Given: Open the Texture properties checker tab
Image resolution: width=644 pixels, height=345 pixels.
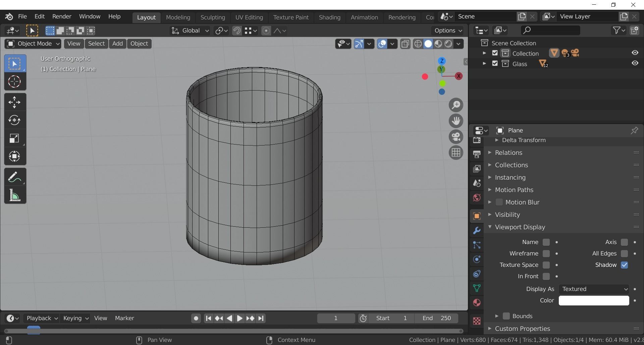Looking at the screenshot, I should click(x=477, y=321).
